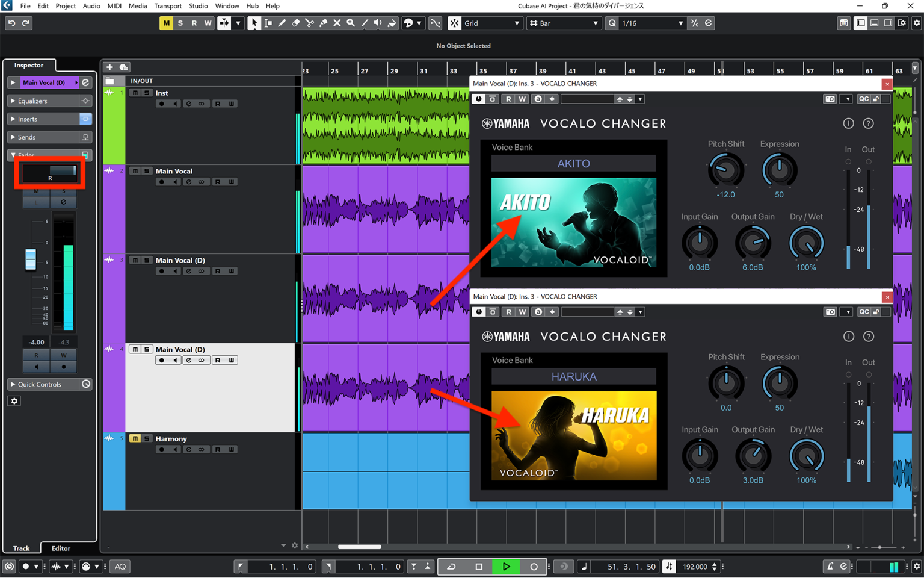The width and height of the screenshot is (924, 578).
Task: Click the info icon in the AKITO VOCALO CHANGER
Action: pos(848,123)
